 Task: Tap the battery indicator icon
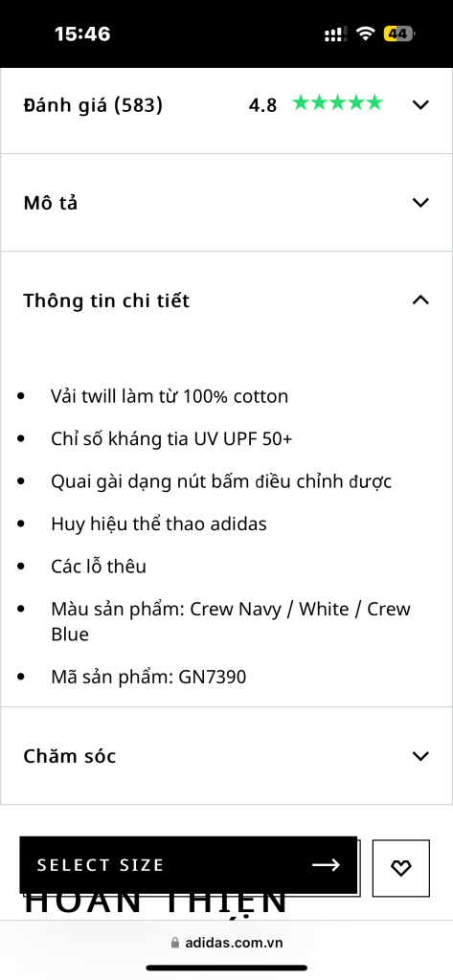click(x=399, y=33)
